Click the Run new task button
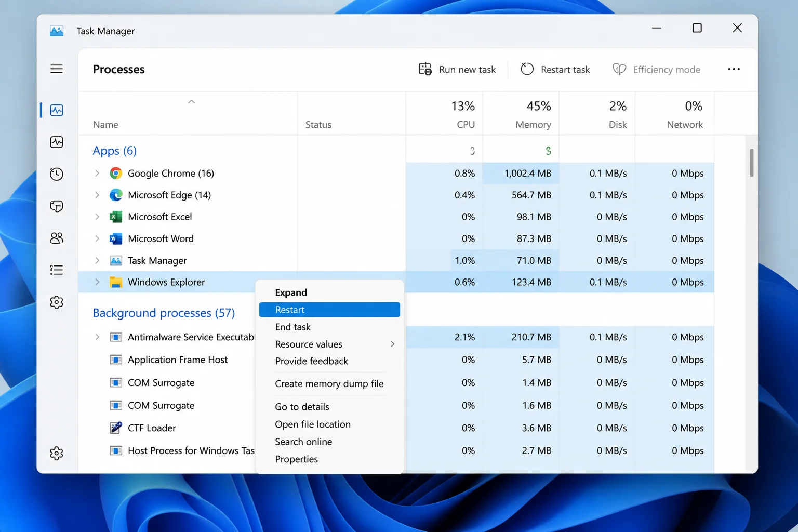798x532 pixels. pyautogui.click(x=457, y=69)
